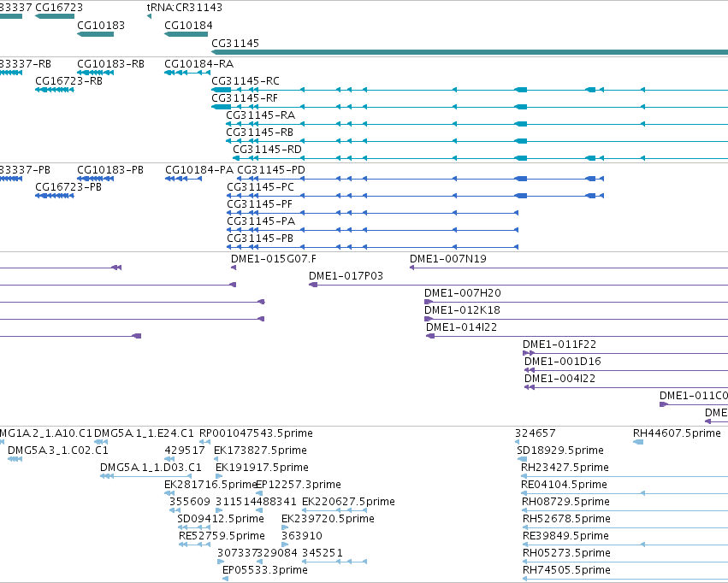Viewport: 728px width, 583px height.
Task: Select the CG31145-RC transcript label
Action: [246, 81]
